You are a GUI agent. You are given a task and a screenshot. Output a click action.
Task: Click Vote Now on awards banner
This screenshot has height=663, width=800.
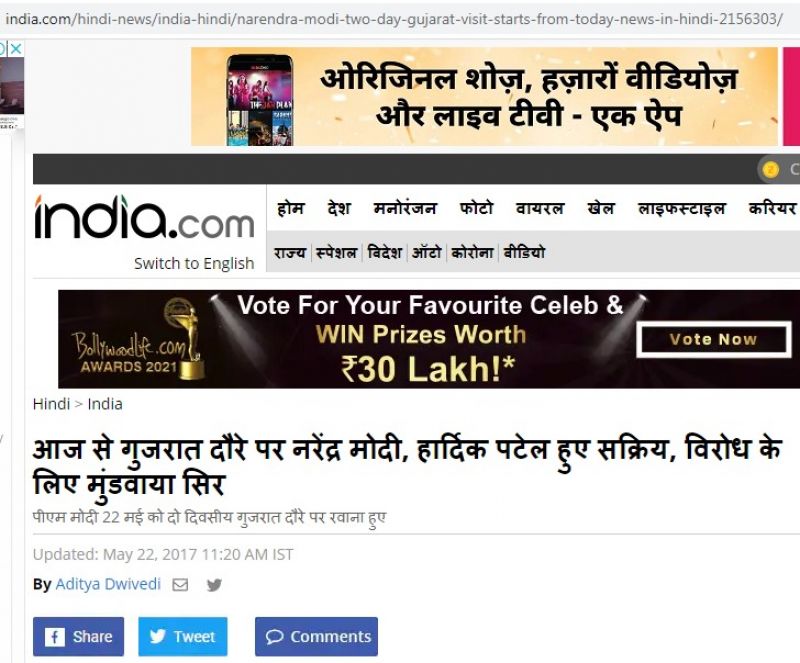713,339
